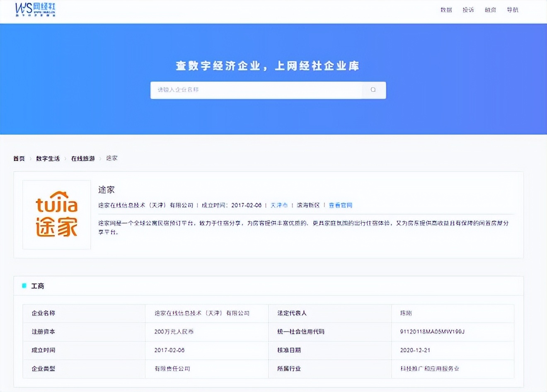Select the 数字生活 breadcrumb link

coord(48,158)
